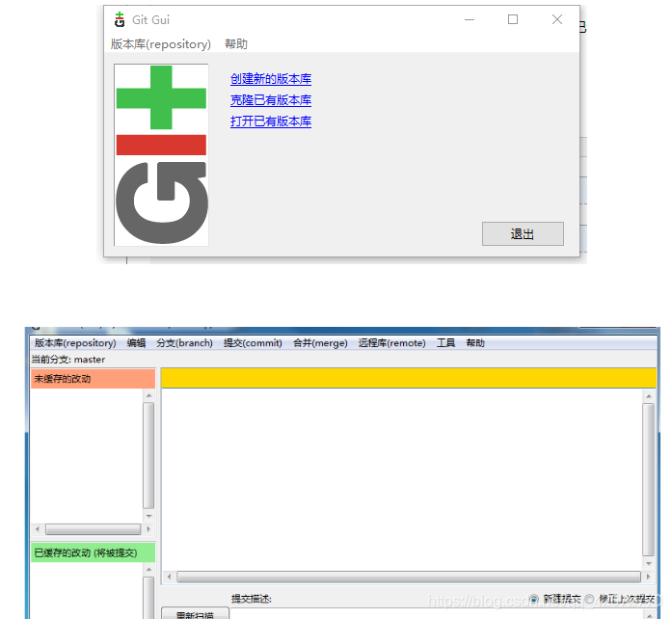Open the 工具 menu
This screenshot has width=672, height=619.
coord(445,343)
